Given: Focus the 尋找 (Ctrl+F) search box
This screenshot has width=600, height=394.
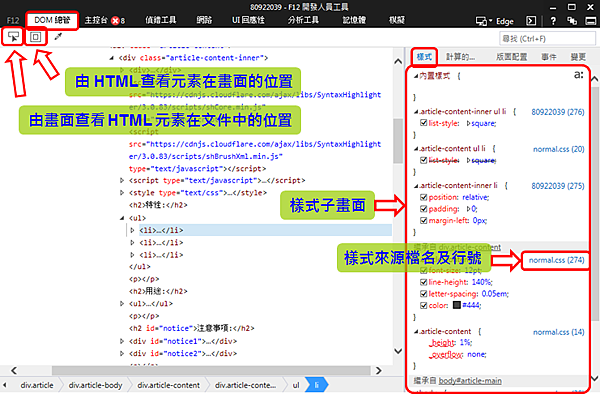Looking at the screenshot, I should (x=547, y=39).
